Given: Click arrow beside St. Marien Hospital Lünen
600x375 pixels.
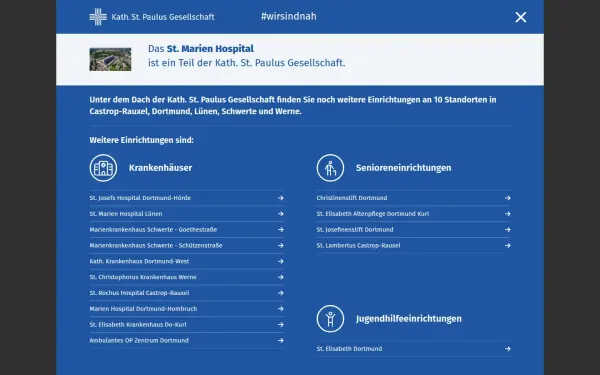Looking at the screenshot, I should [x=280, y=214].
